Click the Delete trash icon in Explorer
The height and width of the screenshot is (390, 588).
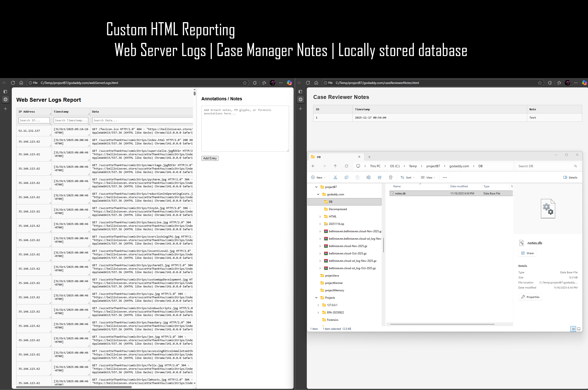(390, 177)
